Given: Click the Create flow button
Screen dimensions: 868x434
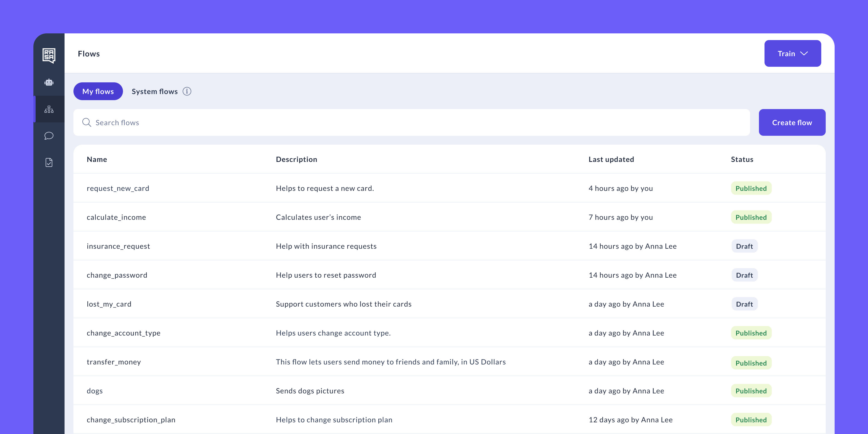Looking at the screenshot, I should pos(791,122).
